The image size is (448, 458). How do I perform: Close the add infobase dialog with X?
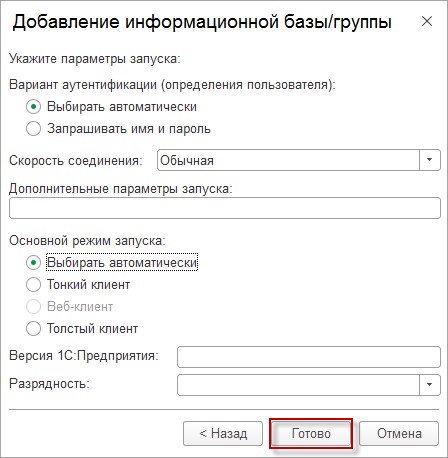pyautogui.click(x=427, y=21)
